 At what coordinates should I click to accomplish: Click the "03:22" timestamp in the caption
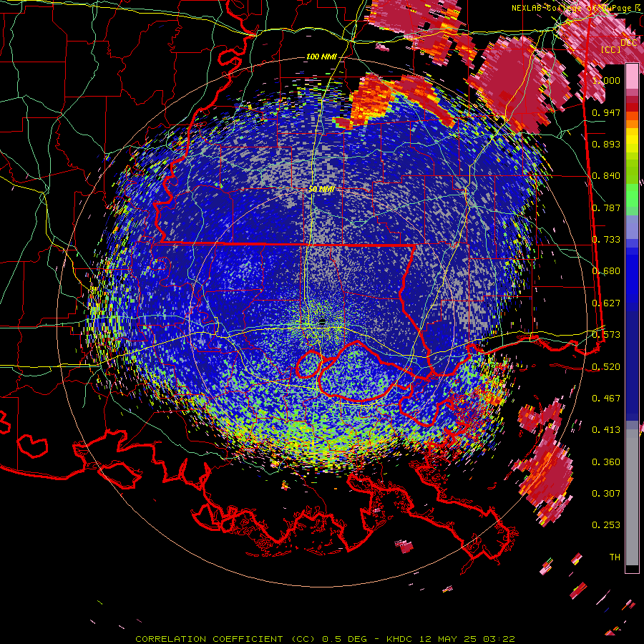(x=499, y=639)
